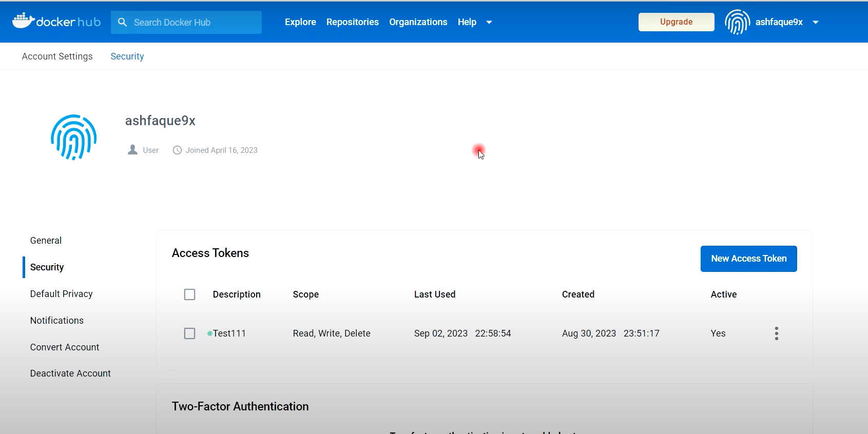Click the Upgrade button
This screenshot has height=434, width=868.
[676, 22]
